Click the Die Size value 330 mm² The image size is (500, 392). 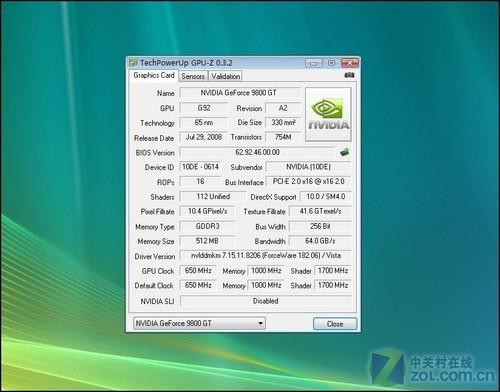(x=283, y=123)
